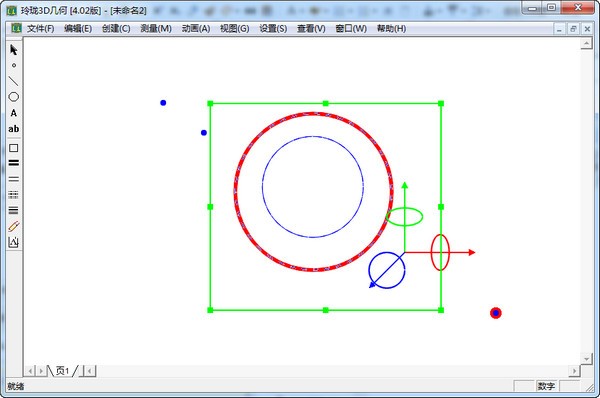The height and width of the screenshot is (398, 600).
Task: Click the blue point at top left
Action: click(163, 103)
